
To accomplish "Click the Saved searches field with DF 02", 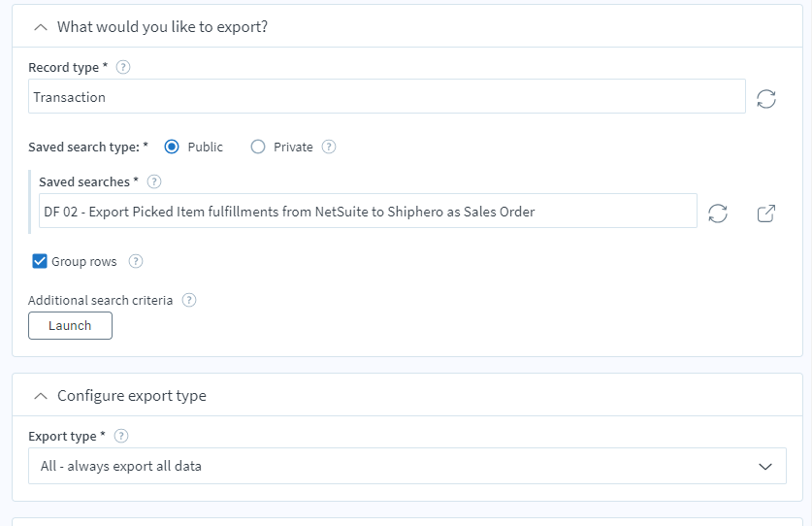I will 367,212.
